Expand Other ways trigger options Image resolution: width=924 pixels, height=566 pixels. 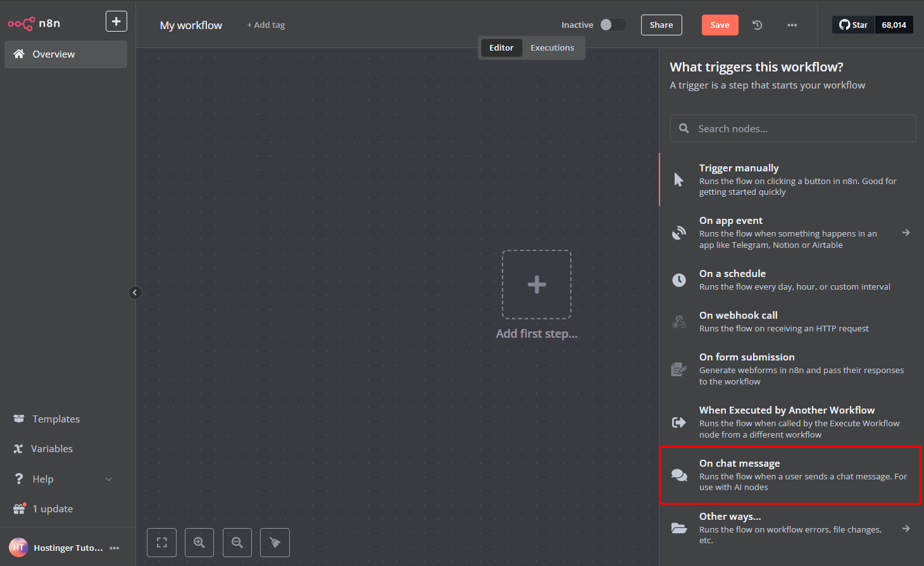pyautogui.click(x=906, y=527)
